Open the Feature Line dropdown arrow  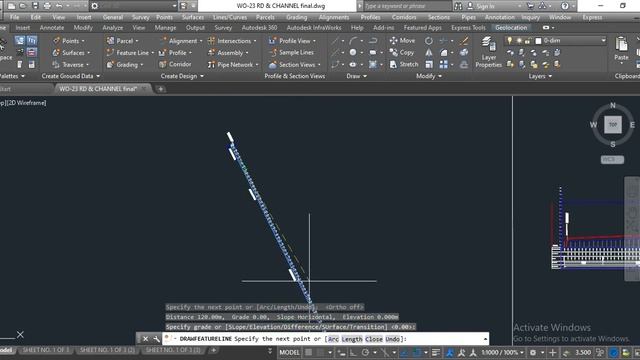pyautogui.click(x=153, y=53)
